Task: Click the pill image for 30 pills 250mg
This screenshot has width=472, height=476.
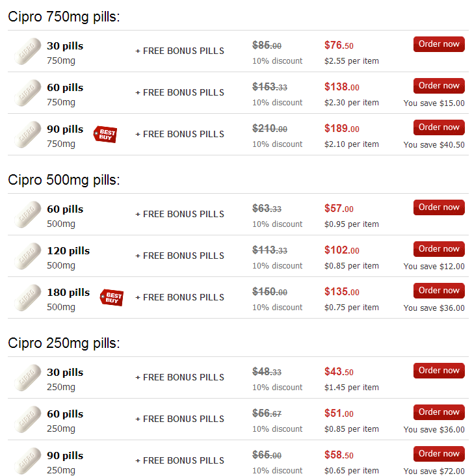Action: [27, 378]
